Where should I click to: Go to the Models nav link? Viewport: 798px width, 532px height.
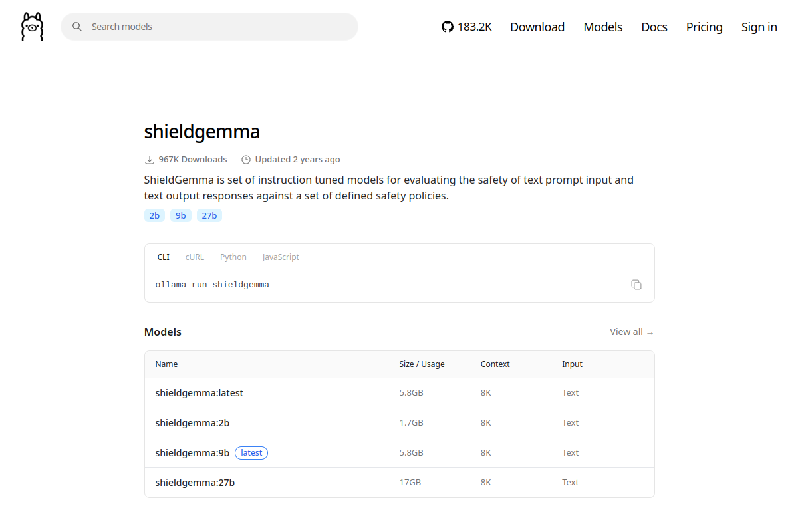tap(603, 27)
